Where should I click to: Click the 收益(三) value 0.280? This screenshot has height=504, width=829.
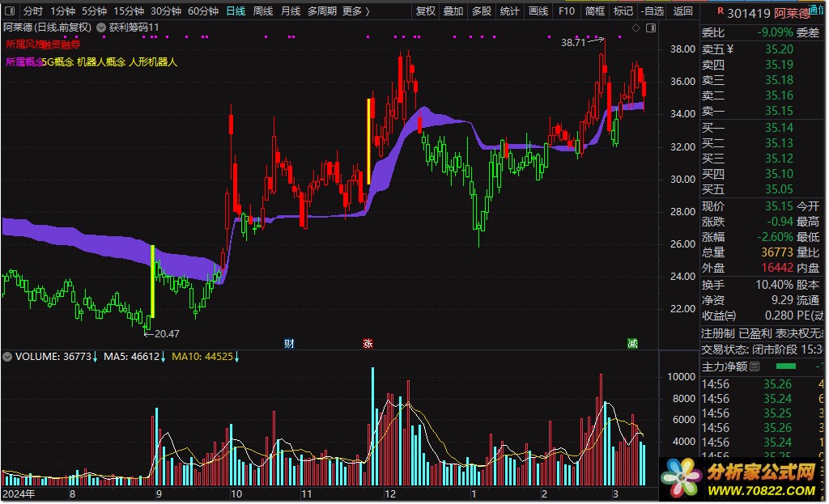point(779,316)
